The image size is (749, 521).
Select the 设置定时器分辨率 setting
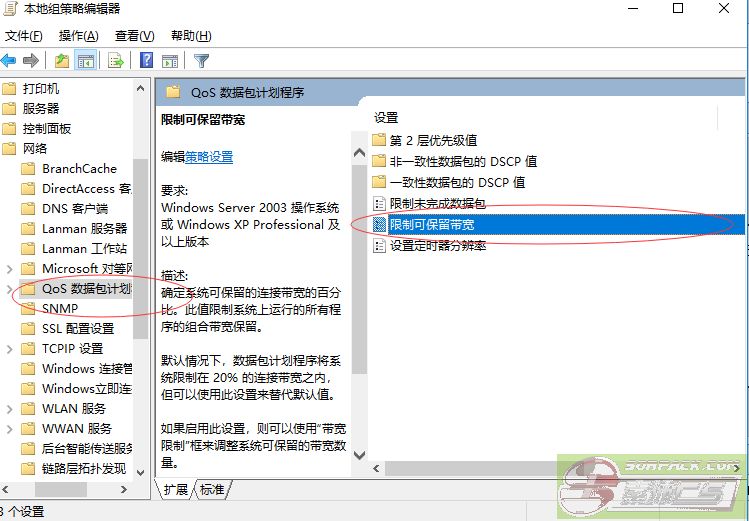437,246
